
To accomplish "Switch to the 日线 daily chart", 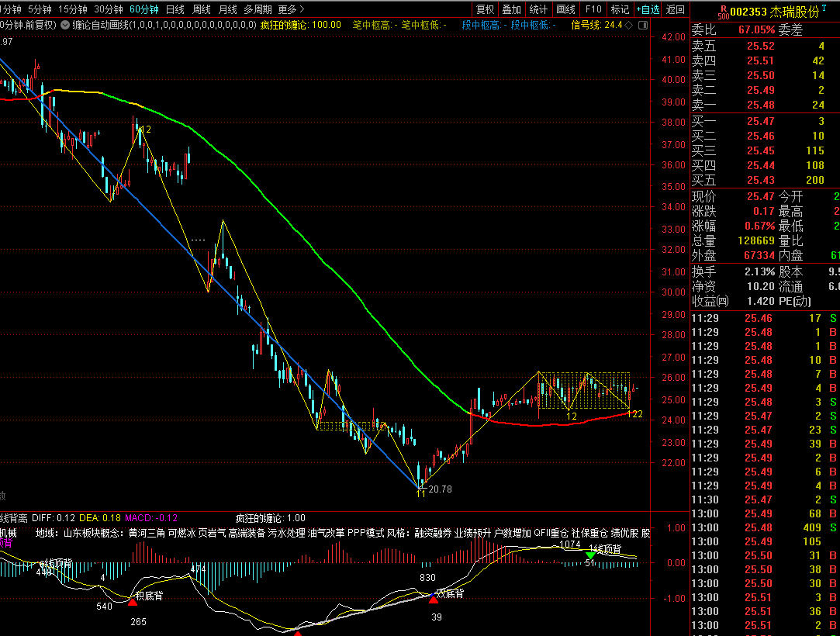I will pyautogui.click(x=175, y=9).
